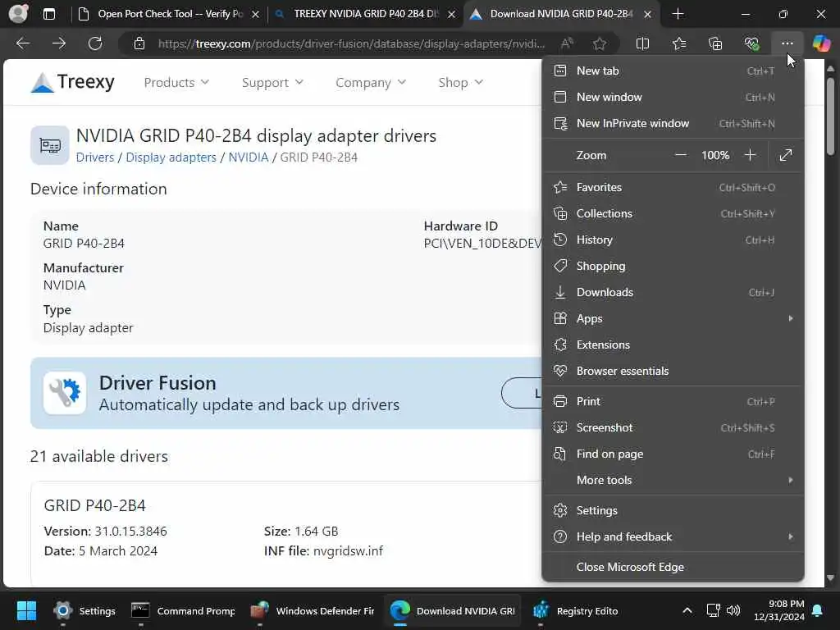
Task: Open Browser essentials menu entry
Action: pos(673,372)
